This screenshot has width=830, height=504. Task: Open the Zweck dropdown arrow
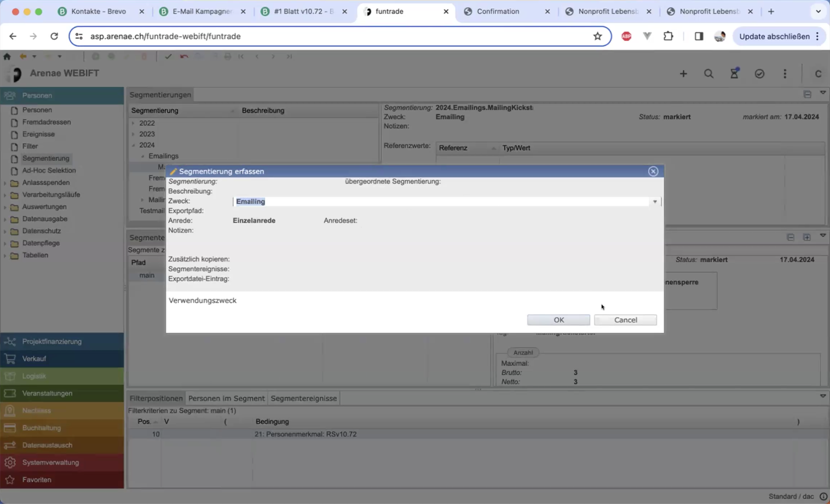pos(655,202)
